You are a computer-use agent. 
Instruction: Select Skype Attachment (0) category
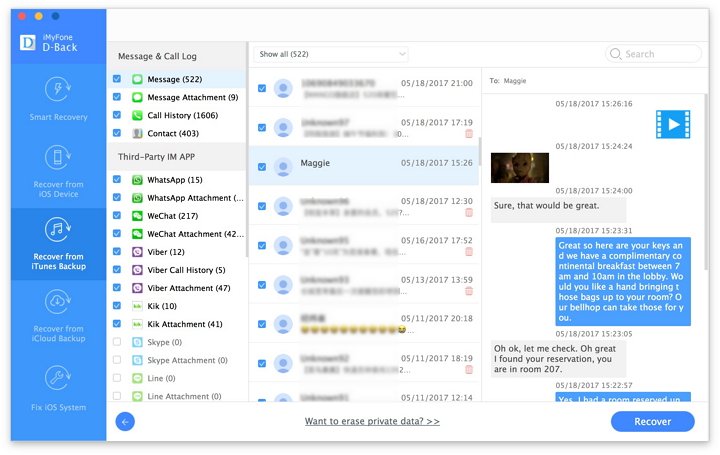pyautogui.click(x=178, y=360)
